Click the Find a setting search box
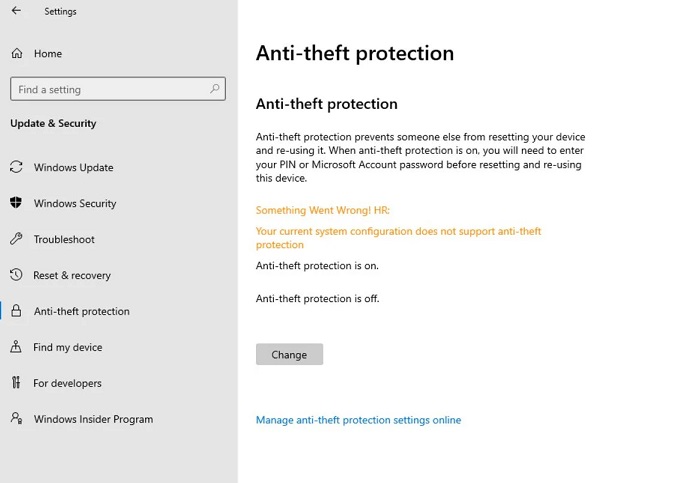Viewport: 700px width, 483px height. (x=110, y=89)
